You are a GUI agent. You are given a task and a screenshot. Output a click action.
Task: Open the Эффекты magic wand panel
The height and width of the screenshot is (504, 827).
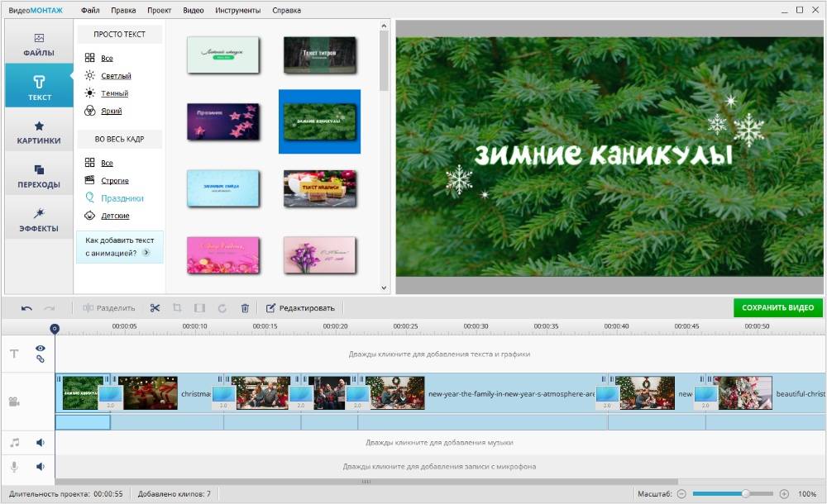(x=39, y=220)
